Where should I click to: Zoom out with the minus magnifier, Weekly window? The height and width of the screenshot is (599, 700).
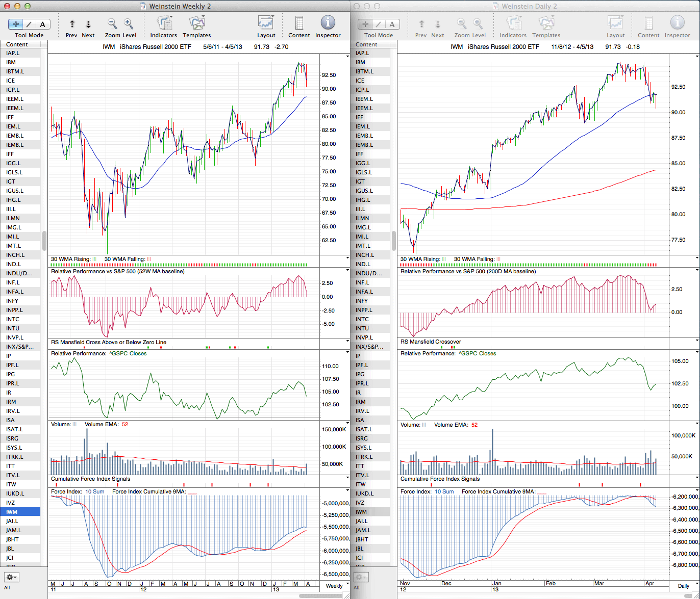click(112, 23)
